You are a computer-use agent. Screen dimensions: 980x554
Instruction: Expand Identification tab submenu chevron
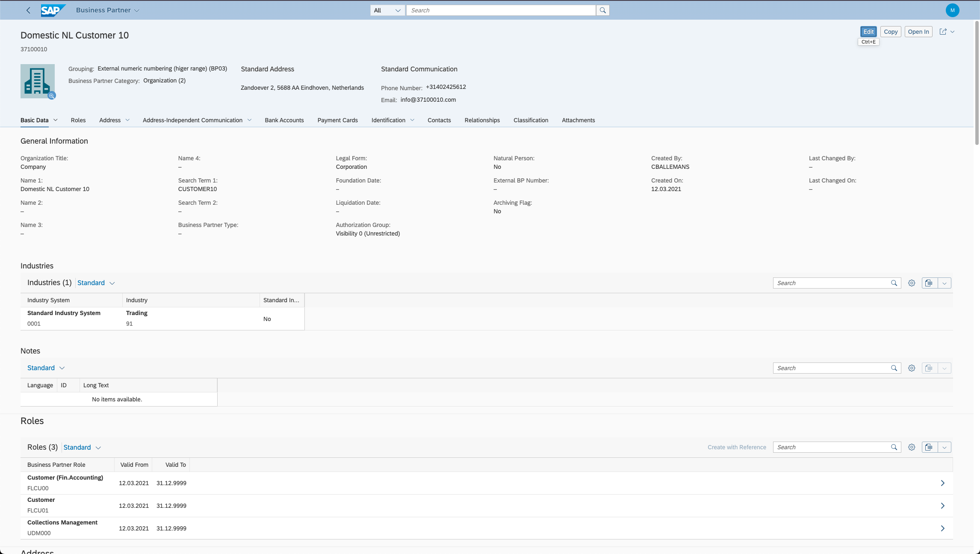pos(412,120)
